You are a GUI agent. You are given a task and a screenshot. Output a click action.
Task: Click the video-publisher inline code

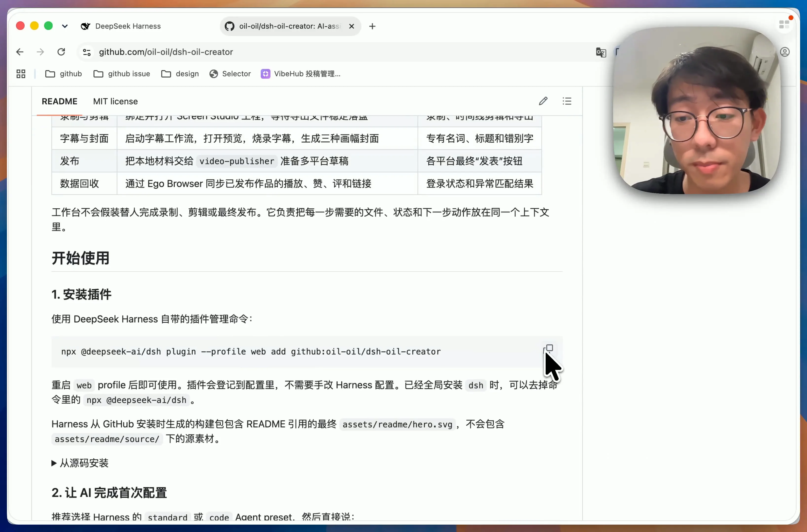click(x=236, y=161)
